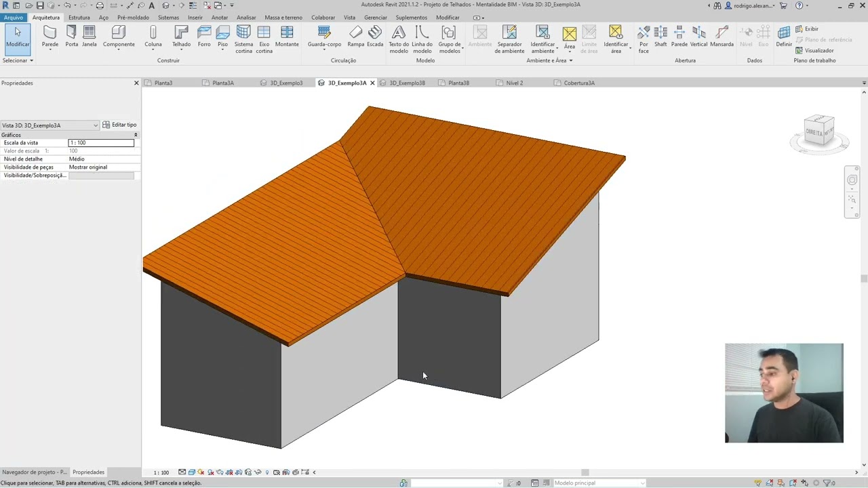This screenshot has height=488, width=868.
Task: Switch to the Estrutura ribbon tab
Action: tap(79, 18)
